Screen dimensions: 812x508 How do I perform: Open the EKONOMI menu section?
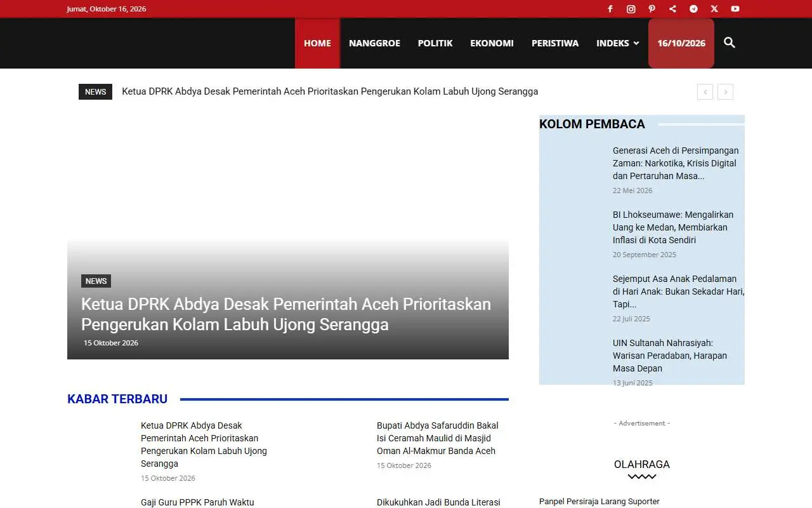point(492,43)
